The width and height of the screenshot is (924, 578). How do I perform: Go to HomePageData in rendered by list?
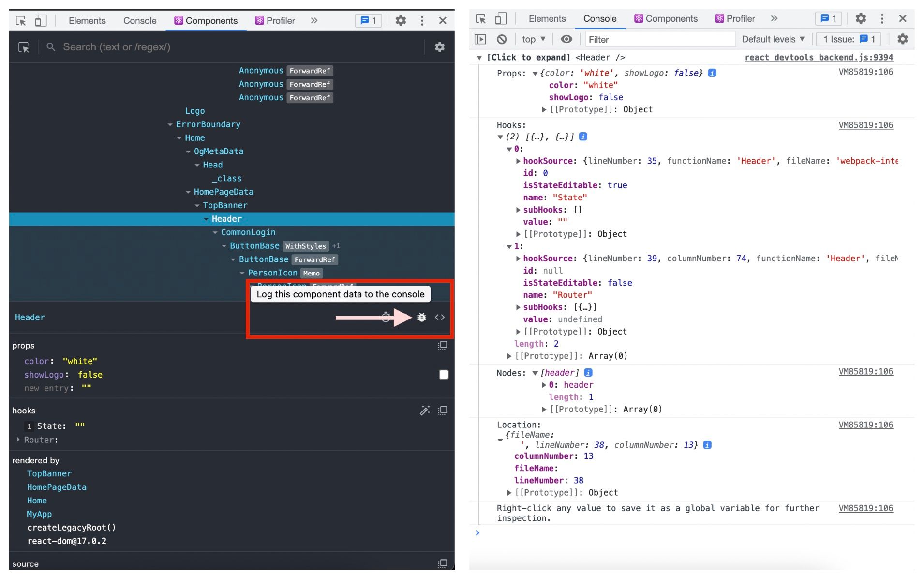(x=57, y=487)
